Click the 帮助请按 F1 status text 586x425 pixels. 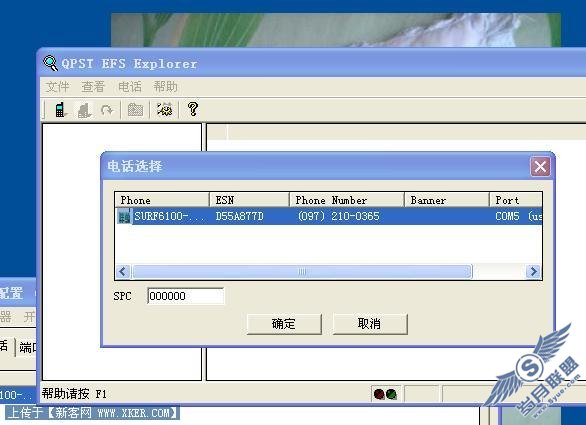74,394
